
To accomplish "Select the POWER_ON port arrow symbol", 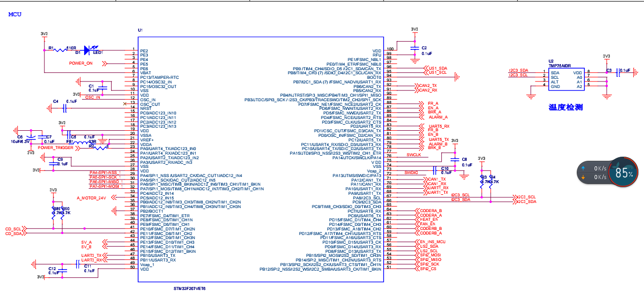I will coord(106,64).
